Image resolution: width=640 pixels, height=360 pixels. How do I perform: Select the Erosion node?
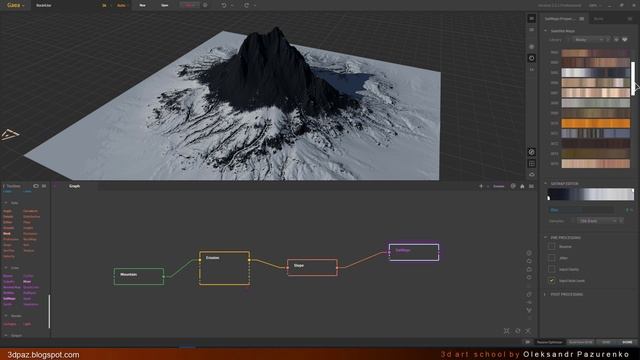[x=224, y=268]
